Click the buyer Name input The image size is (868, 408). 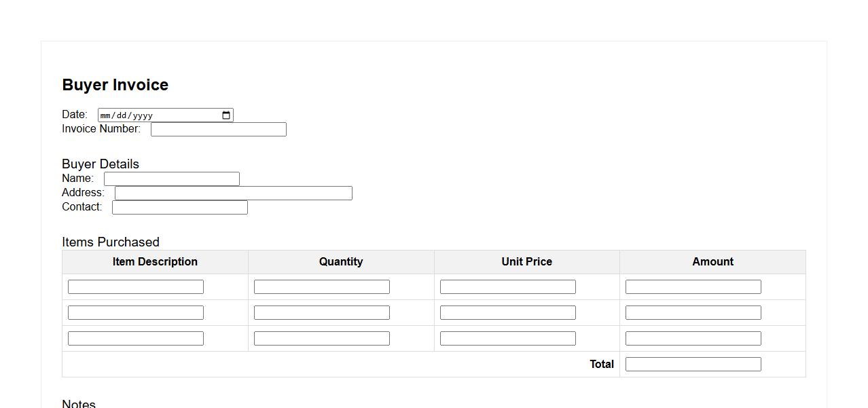[x=171, y=179]
